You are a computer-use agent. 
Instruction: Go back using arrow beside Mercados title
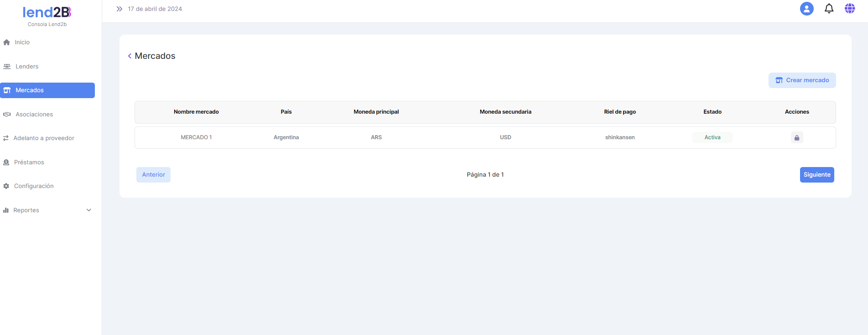(130, 56)
